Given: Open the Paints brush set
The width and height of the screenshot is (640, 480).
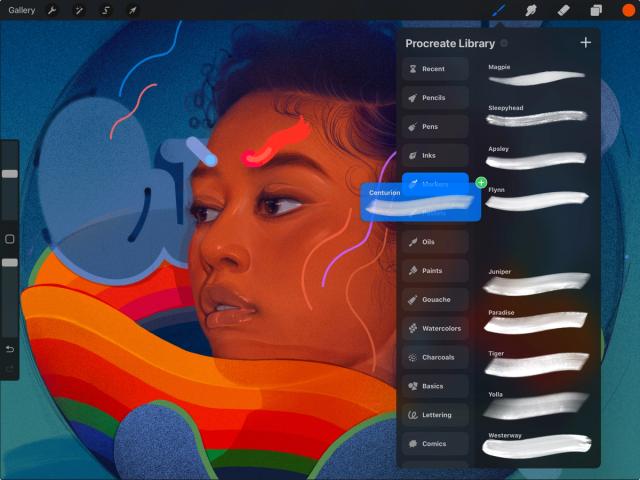Looking at the screenshot, I should (435, 271).
